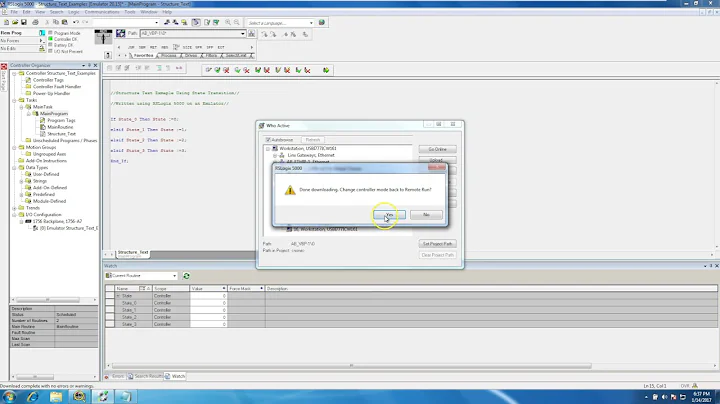720x404 pixels.
Task: Select the Drives instruction tab
Action: [191, 56]
